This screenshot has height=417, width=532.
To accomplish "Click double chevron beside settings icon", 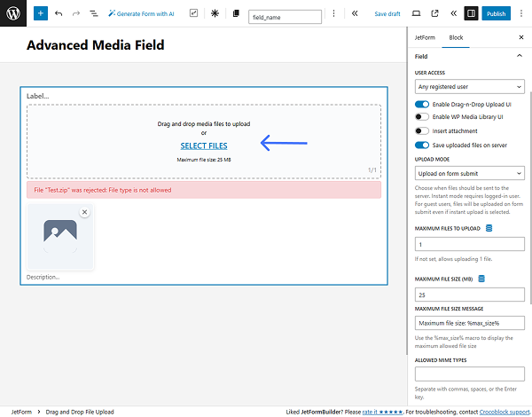I will [x=453, y=13].
